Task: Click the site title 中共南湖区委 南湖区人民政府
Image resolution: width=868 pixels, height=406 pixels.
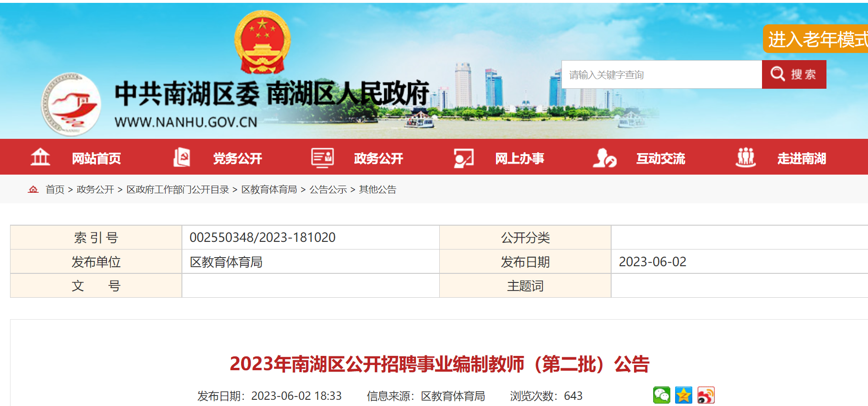Action: [x=272, y=93]
